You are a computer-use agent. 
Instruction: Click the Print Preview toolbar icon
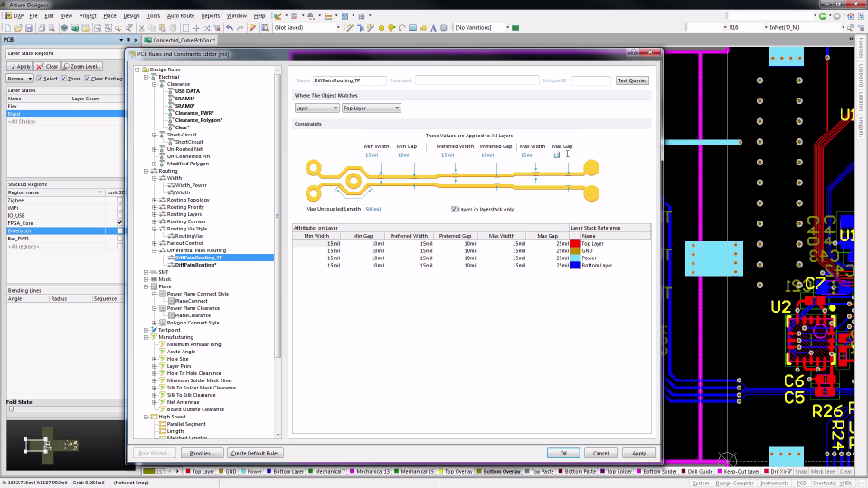[52, 28]
